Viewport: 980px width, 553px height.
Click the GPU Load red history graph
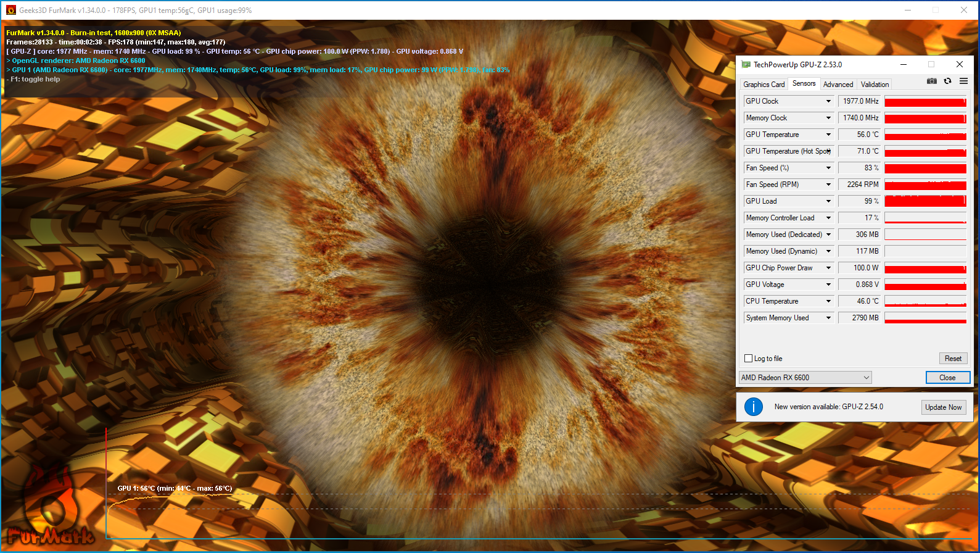[x=925, y=201]
